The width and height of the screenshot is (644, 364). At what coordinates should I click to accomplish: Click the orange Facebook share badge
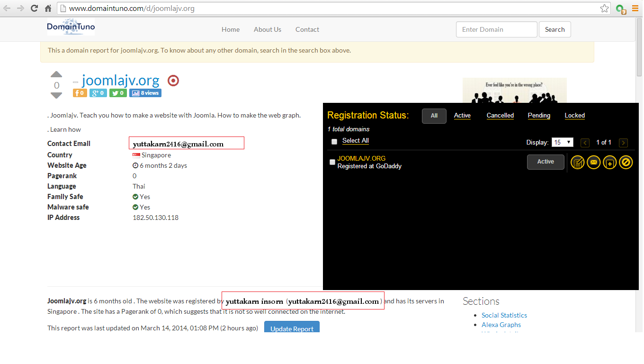[80, 93]
